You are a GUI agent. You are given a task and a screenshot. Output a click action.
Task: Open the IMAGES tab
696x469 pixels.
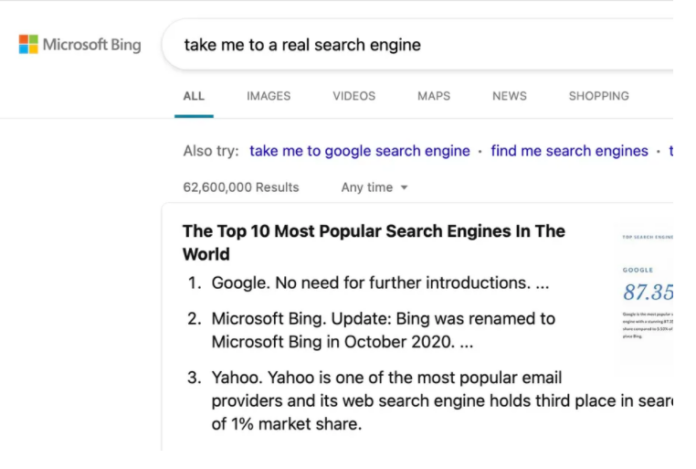[x=269, y=96]
